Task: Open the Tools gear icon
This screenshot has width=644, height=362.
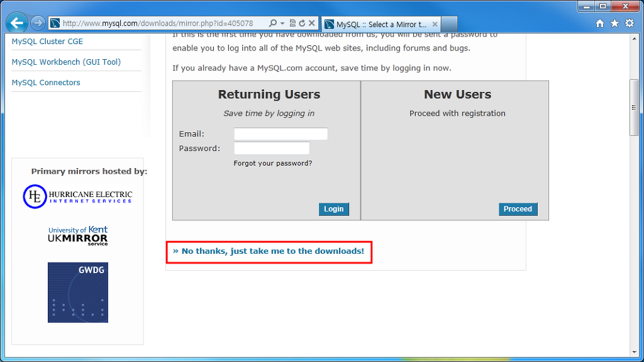Action: 629,23
